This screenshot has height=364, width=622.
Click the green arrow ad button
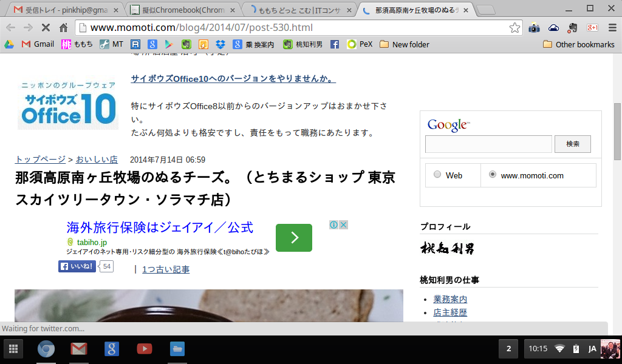coord(294,238)
